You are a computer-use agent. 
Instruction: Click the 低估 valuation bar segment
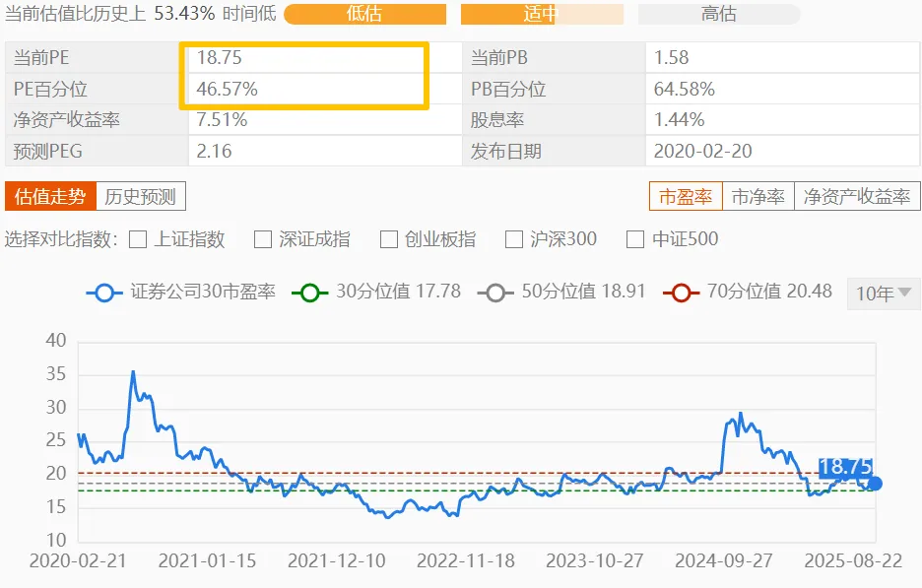(364, 15)
